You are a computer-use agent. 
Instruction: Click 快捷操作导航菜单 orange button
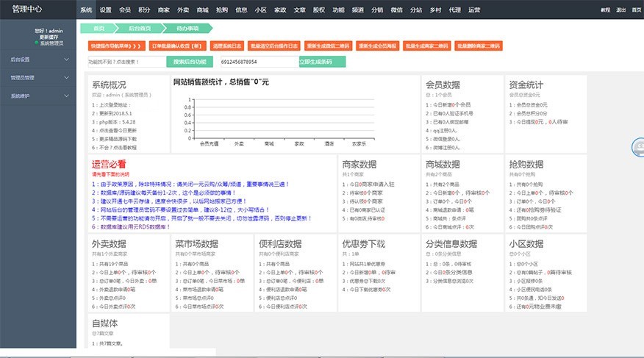click(x=116, y=46)
